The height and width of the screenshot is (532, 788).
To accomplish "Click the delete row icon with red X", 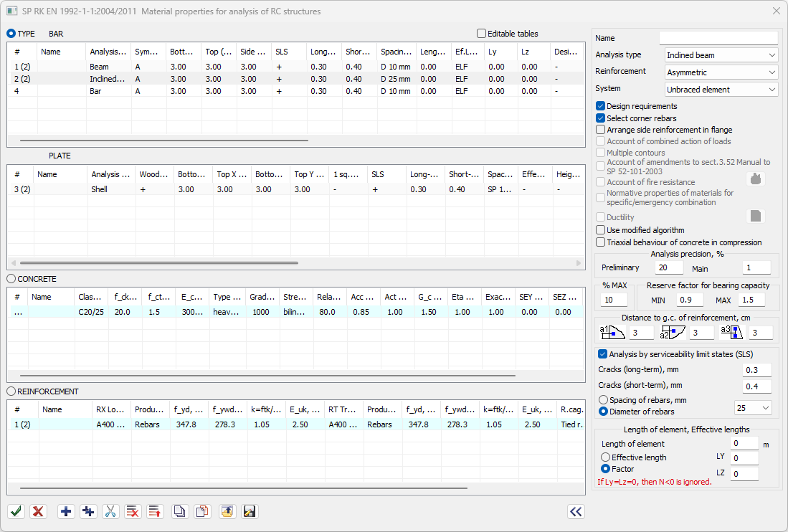I will pos(133,511).
